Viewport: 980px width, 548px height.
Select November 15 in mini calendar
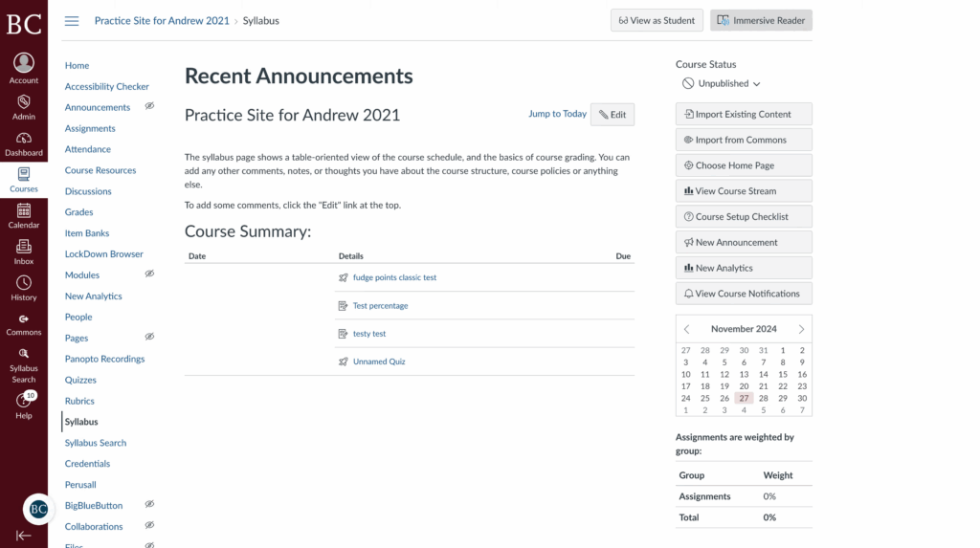click(783, 374)
